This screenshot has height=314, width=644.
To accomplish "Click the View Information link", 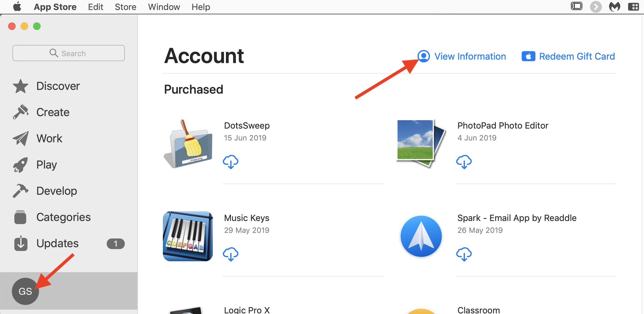I will click(x=470, y=56).
